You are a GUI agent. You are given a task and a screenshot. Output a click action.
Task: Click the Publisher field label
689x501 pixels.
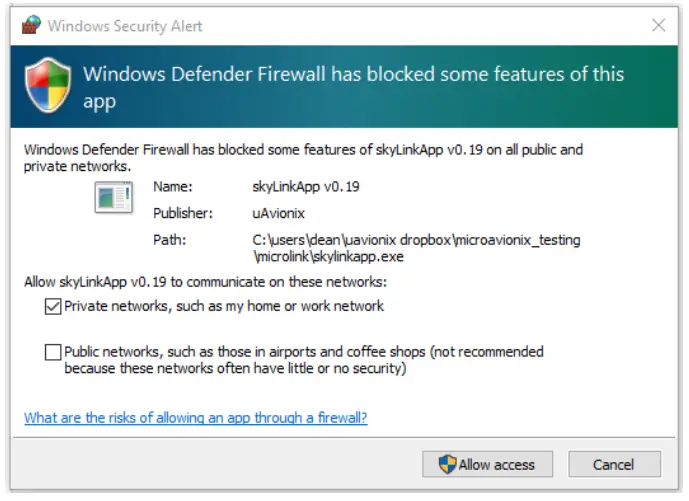(181, 213)
